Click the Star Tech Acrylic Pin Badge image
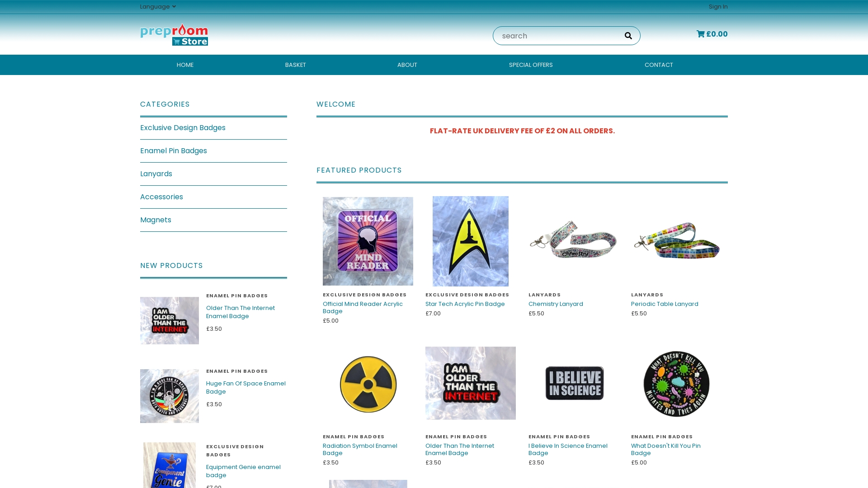Viewport: 868px width, 488px height. tap(470, 241)
